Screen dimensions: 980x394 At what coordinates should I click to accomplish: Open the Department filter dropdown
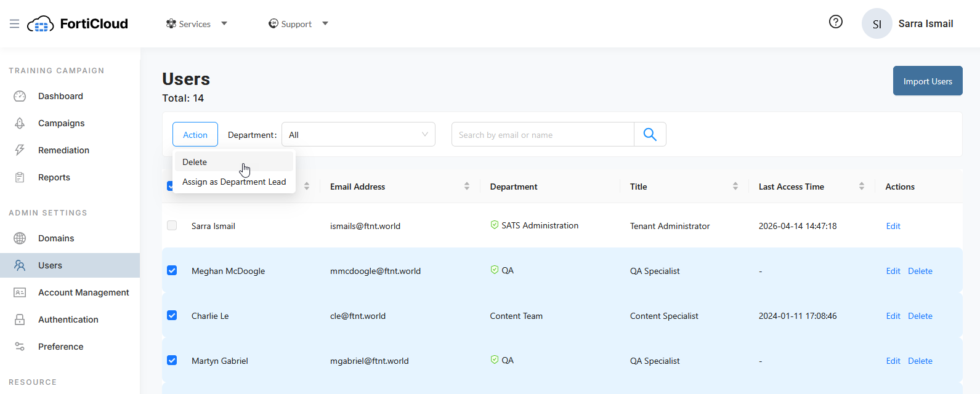358,134
